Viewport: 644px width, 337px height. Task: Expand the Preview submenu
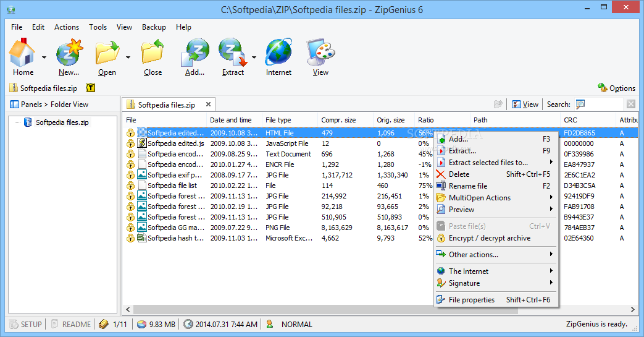551,209
